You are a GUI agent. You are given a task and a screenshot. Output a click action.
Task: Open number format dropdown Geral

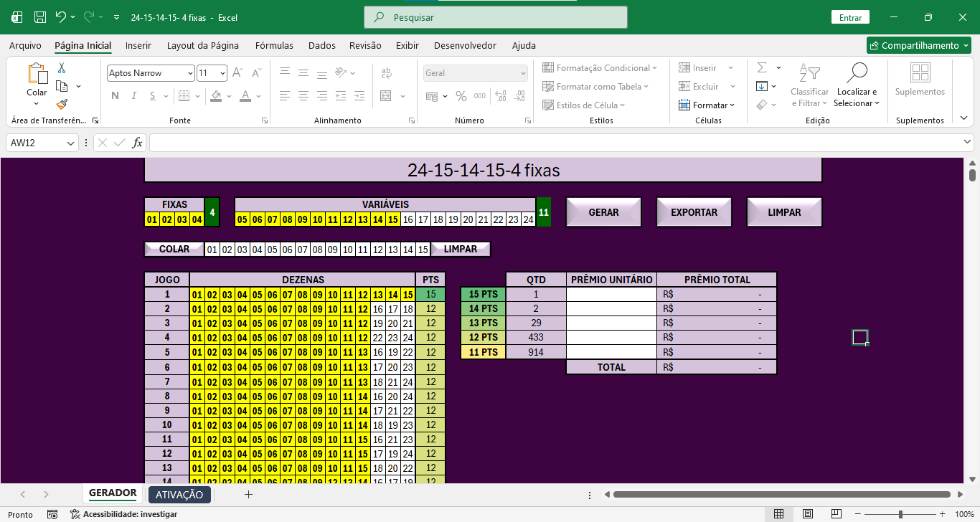coord(523,73)
